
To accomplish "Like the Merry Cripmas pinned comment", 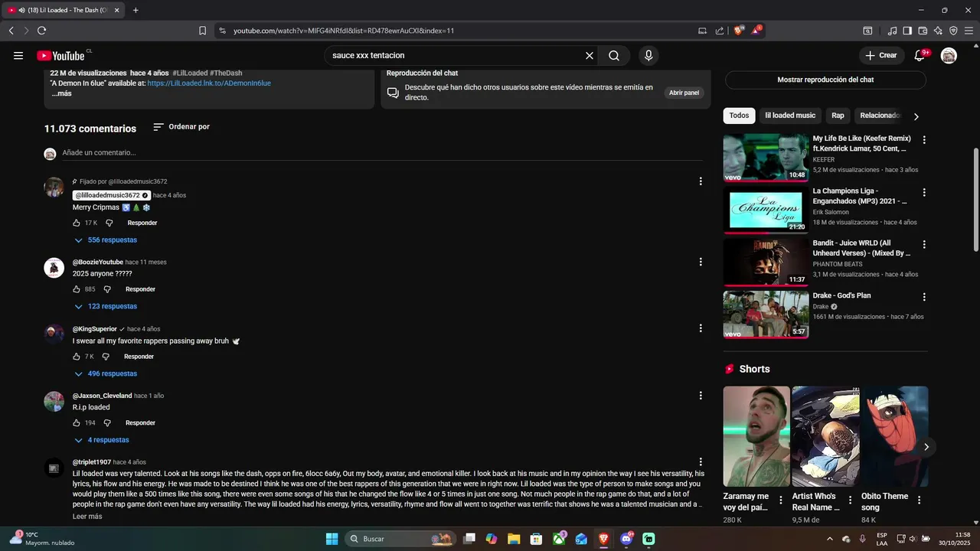I will pos(77,223).
